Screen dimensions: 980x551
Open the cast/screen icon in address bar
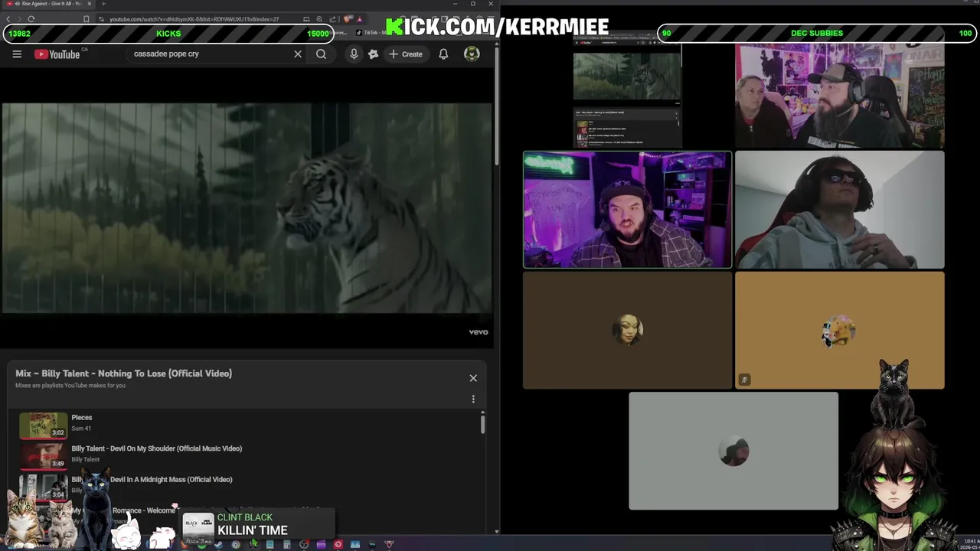[x=306, y=19]
